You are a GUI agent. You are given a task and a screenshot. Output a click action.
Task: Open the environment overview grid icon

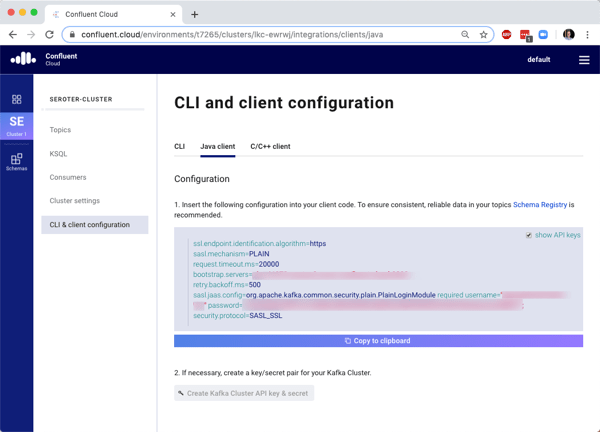(16, 100)
